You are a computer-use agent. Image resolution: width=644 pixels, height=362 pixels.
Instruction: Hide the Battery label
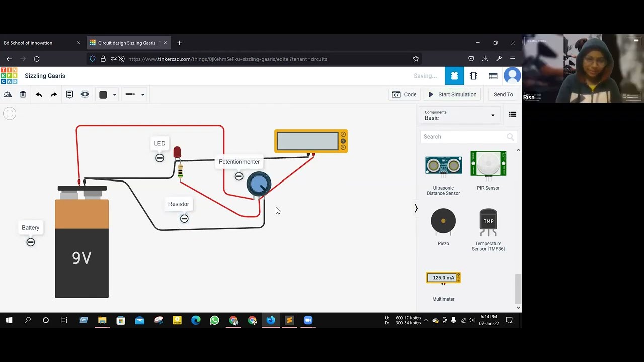[x=31, y=242]
